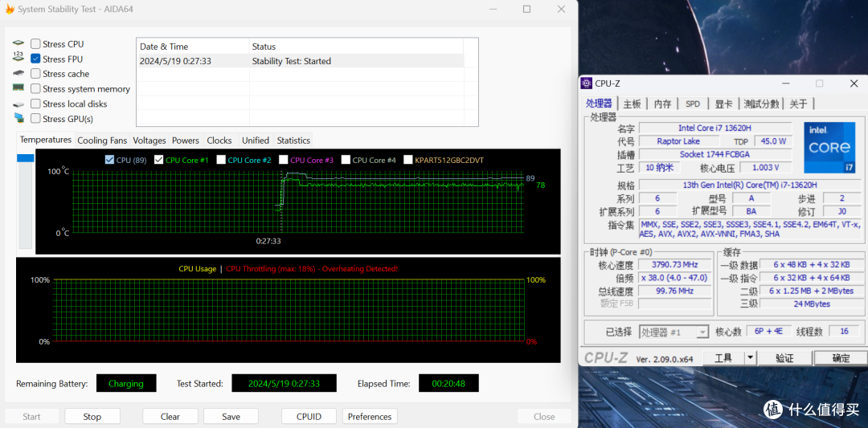Check CPU Core #3 graph checkbox
This screenshot has height=428, width=868.
[284, 160]
